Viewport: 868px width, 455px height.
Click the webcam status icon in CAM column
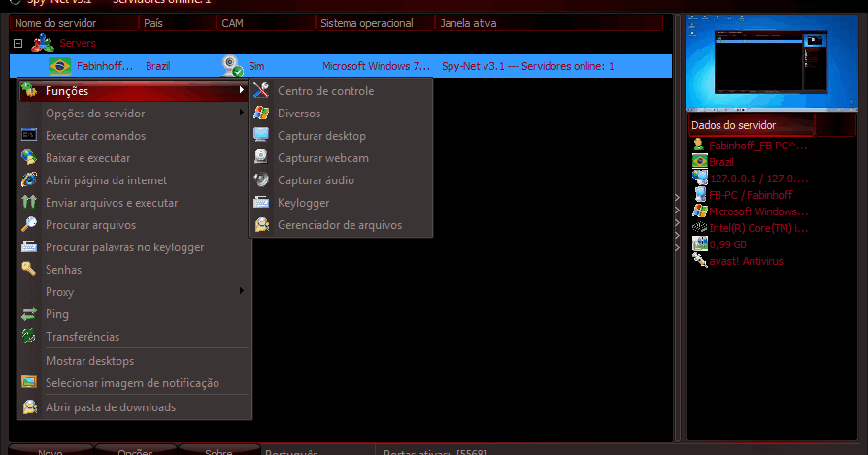[x=232, y=66]
